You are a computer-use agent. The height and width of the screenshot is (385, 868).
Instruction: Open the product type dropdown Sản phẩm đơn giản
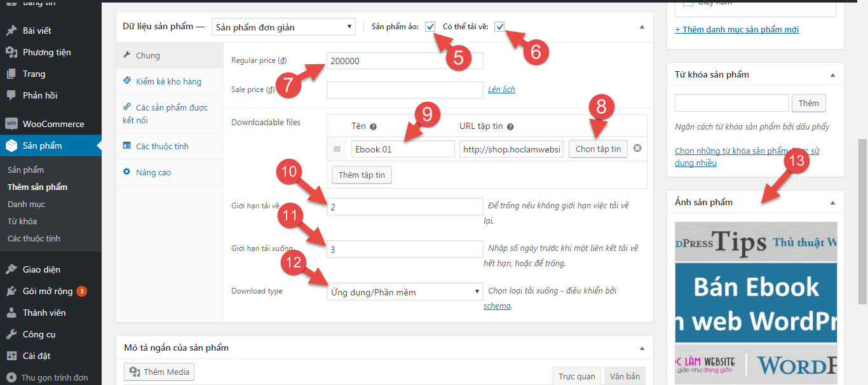(283, 27)
